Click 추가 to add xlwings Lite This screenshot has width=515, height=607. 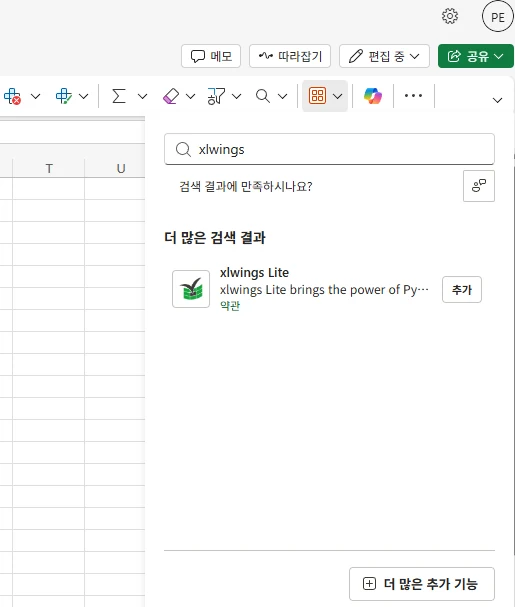click(x=462, y=289)
